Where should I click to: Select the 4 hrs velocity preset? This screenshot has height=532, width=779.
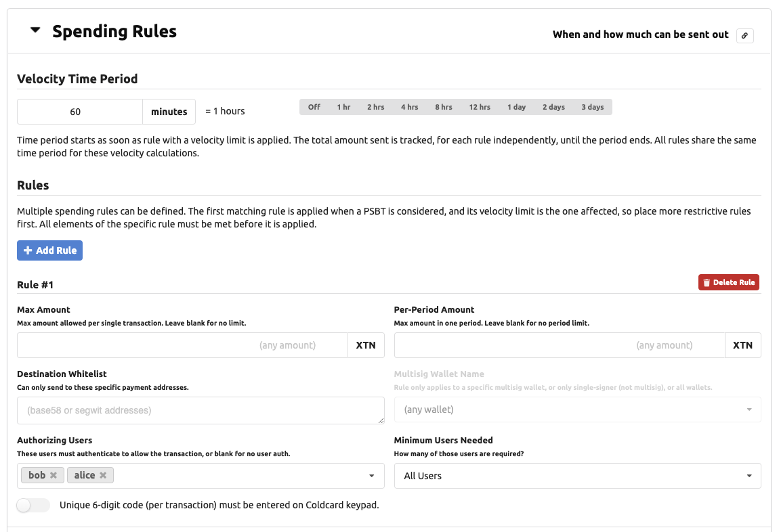click(x=409, y=107)
